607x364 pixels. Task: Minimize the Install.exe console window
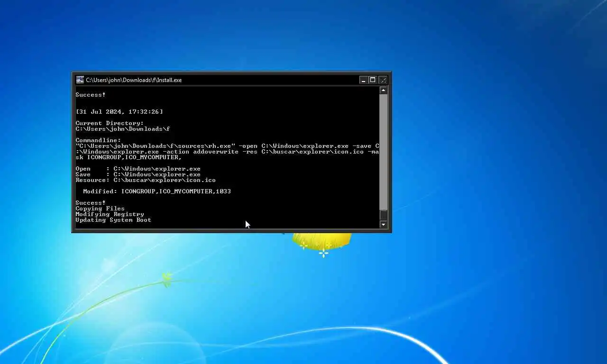[x=364, y=80]
